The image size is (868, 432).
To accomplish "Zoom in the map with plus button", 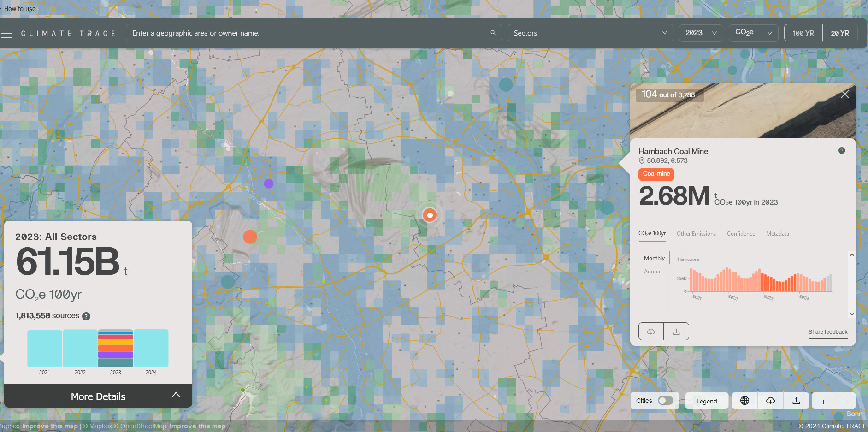I will click(823, 401).
